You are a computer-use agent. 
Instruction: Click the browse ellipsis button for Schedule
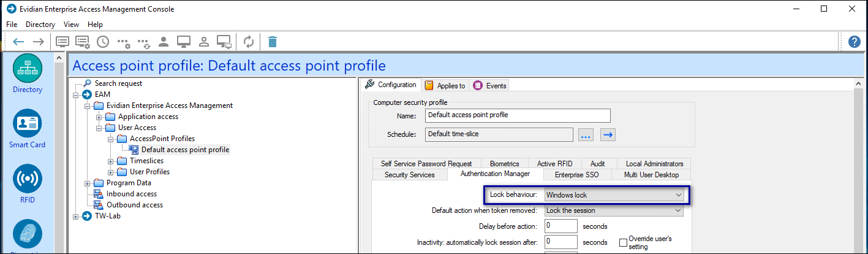click(586, 135)
